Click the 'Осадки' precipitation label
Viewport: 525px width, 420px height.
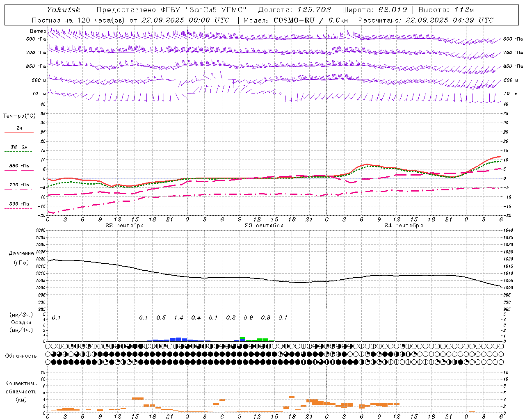tap(21, 322)
